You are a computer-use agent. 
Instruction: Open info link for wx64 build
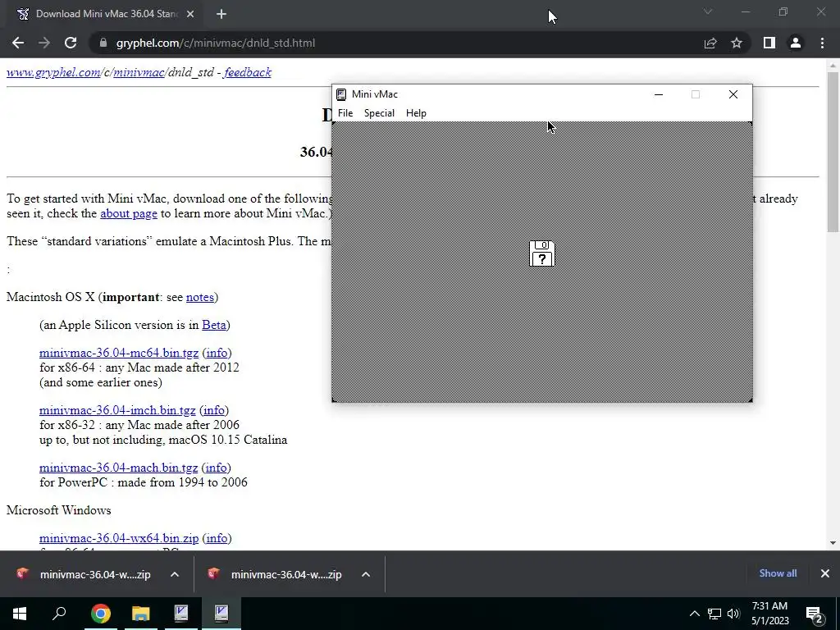pyautogui.click(x=217, y=538)
